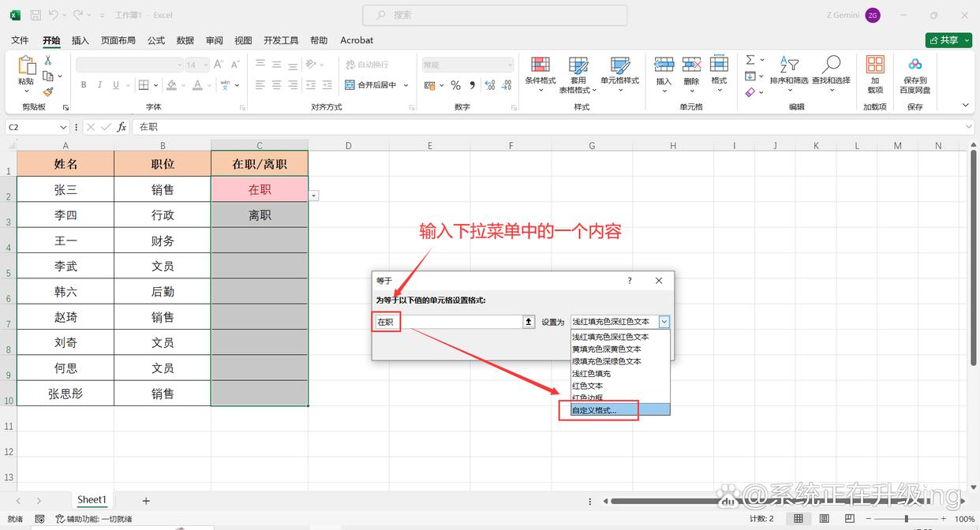Screen dimensions: 980x530
Task: Click the Share (共享) button
Action: [948, 40]
